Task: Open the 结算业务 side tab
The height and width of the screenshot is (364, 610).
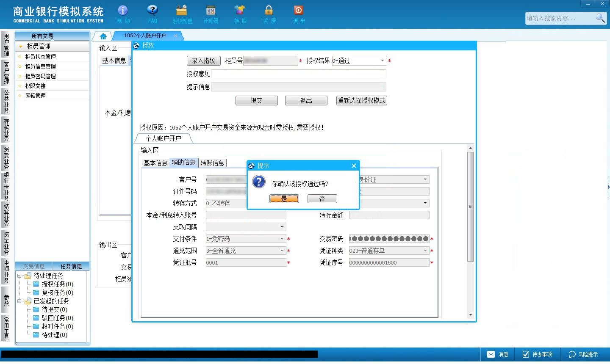Action: (x=6, y=215)
